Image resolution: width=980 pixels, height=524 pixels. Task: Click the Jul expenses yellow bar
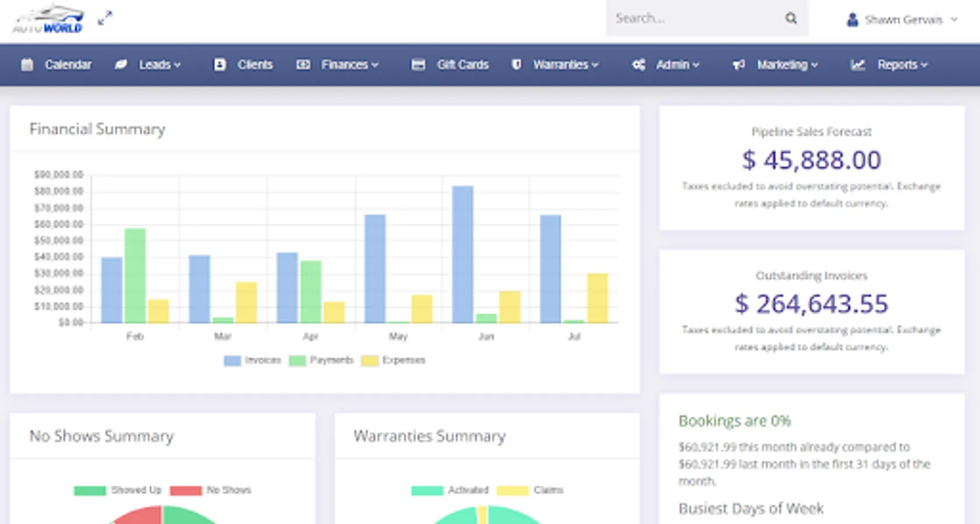point(597,298)
